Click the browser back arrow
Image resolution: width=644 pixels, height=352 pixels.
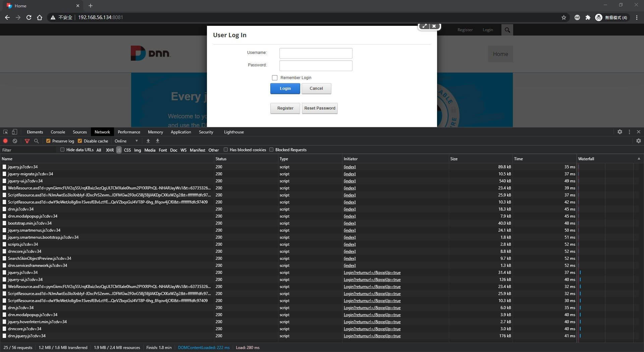click(7, 17)
